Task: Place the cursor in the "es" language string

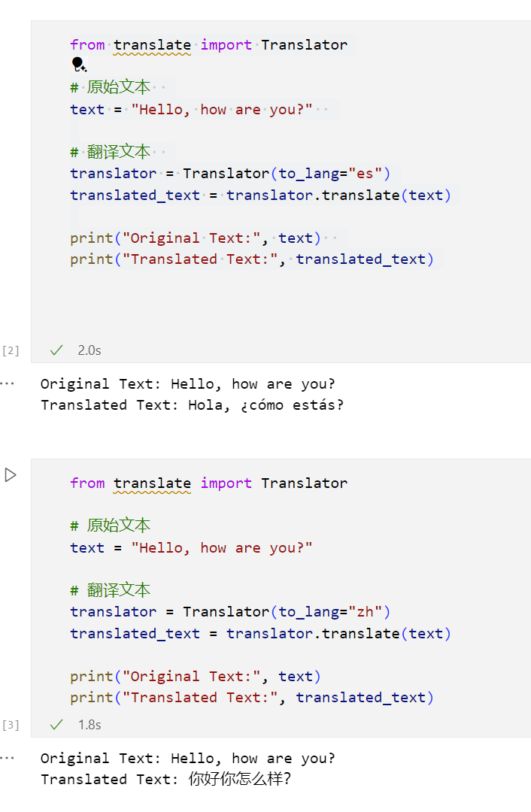Action: [x=365, y=174]
